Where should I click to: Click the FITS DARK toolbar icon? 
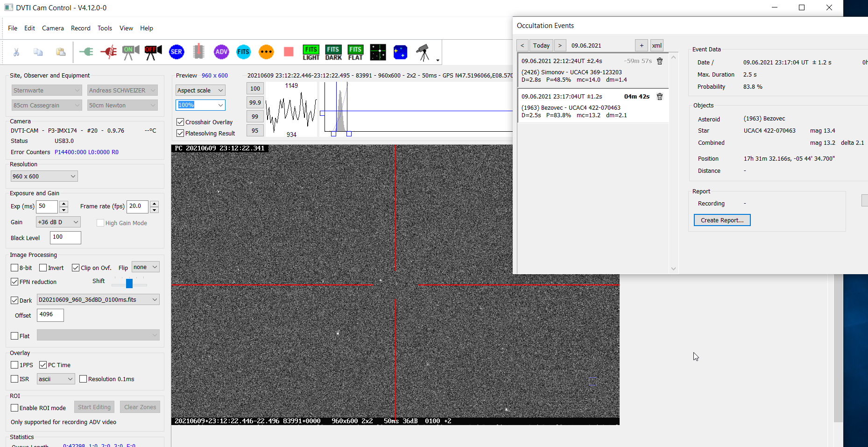[x=333, y=52]
